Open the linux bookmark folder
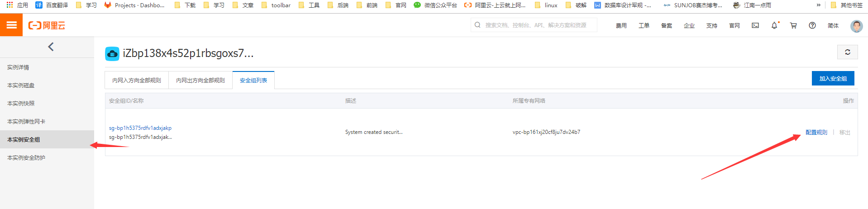The height and width of the screenshot is (209, 868). pyautogui.click(x=546, y=5)
